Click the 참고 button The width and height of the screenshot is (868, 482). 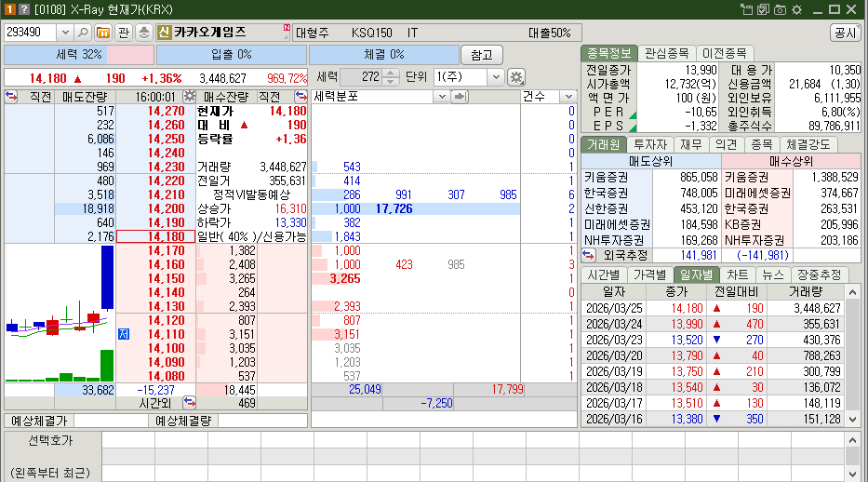coord(482,55)
